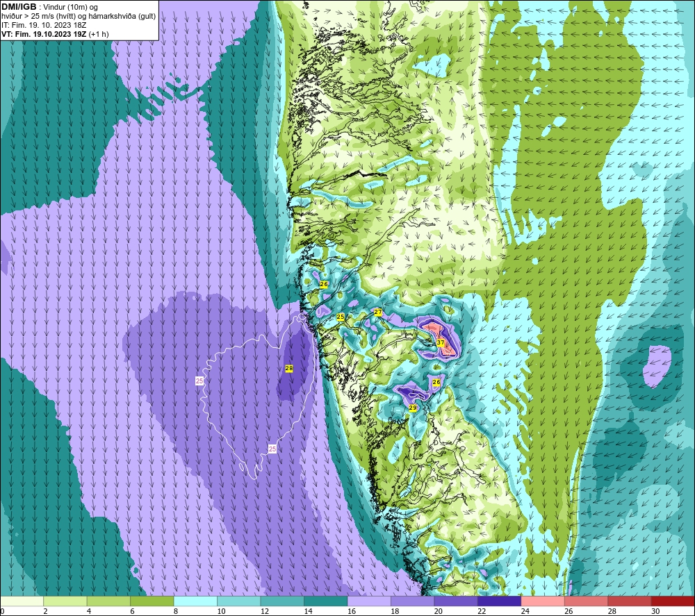Click the scale tick number 14
Image resolution: width=695 pixels, height=616 pixels.
pyautogui.click(x=308, y=611)
